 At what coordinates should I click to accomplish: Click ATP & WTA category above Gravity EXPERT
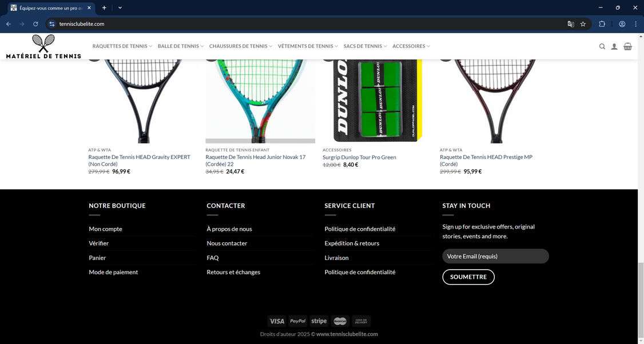[100, 150]
